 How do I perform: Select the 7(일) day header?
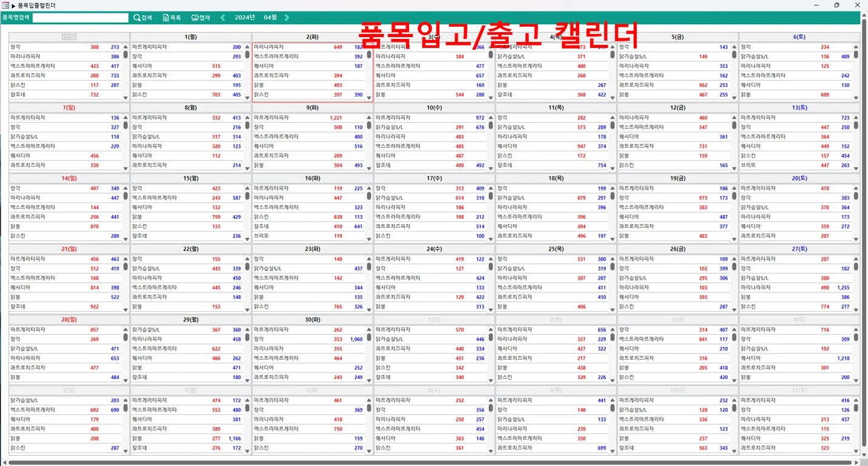click(x=69, y=108)
